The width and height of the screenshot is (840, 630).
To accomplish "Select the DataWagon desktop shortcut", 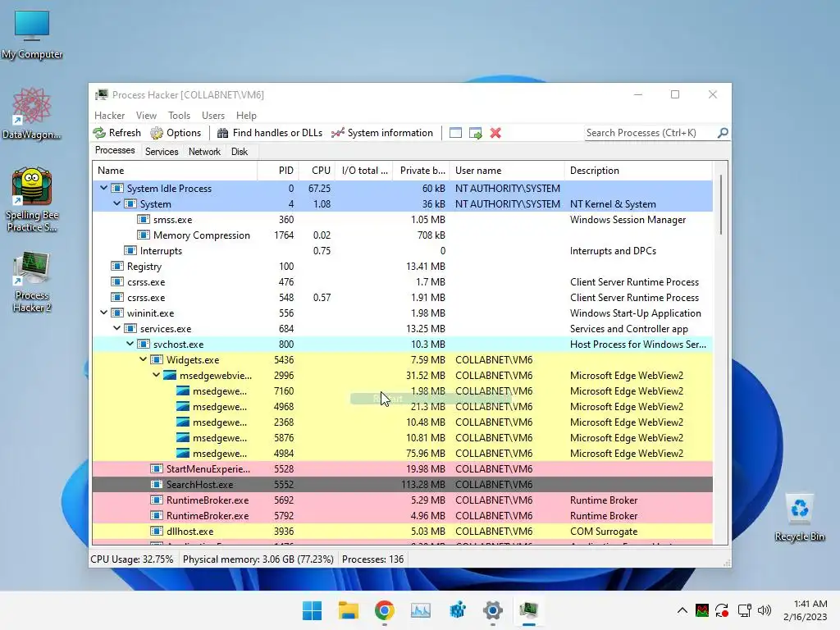I will 32,113.
